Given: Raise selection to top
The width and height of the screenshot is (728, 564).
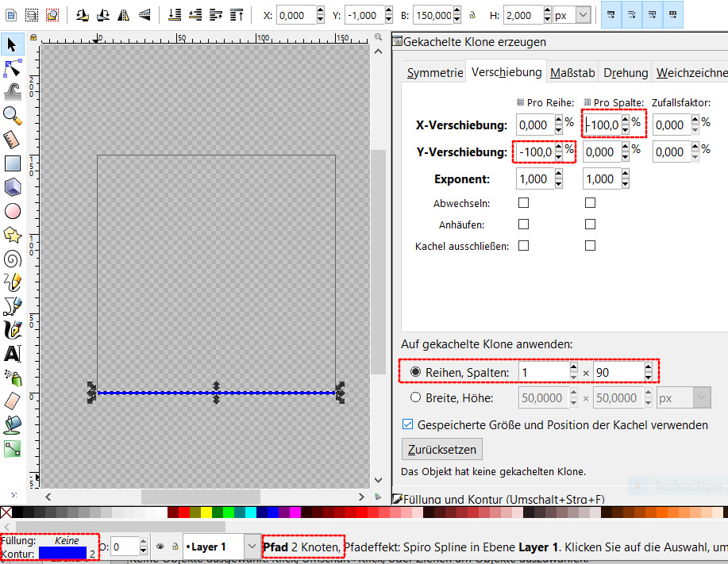Looking at the screenshot, I should tap(237, 15).
